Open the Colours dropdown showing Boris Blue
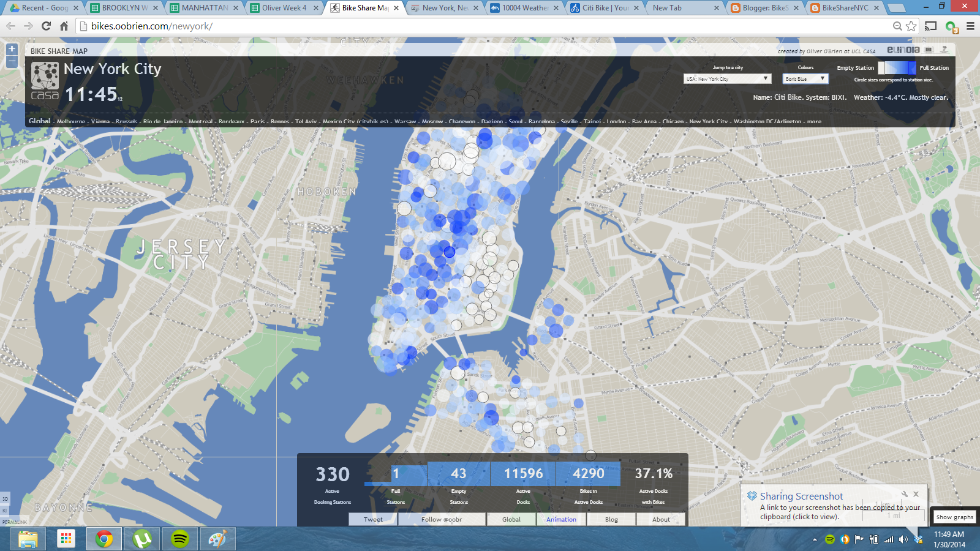This screenshot has width=980, height=551. [x=805, y=79]
